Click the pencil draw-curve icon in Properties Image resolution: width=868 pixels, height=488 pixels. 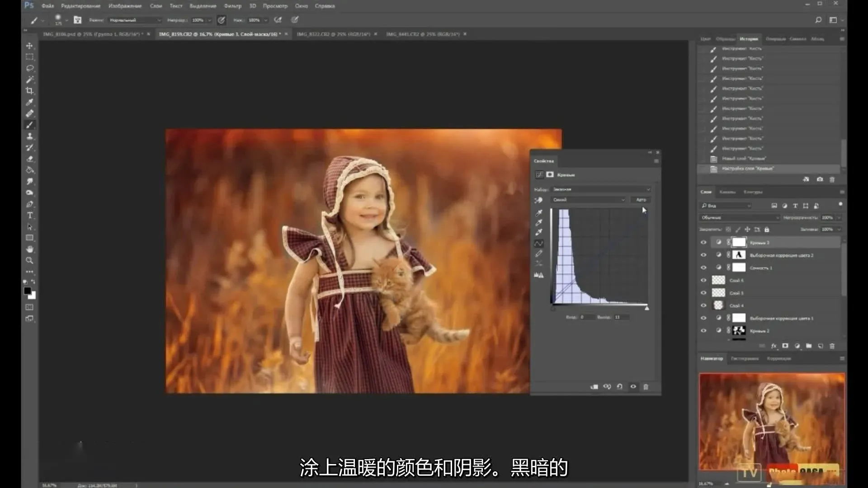pos(539,253)
